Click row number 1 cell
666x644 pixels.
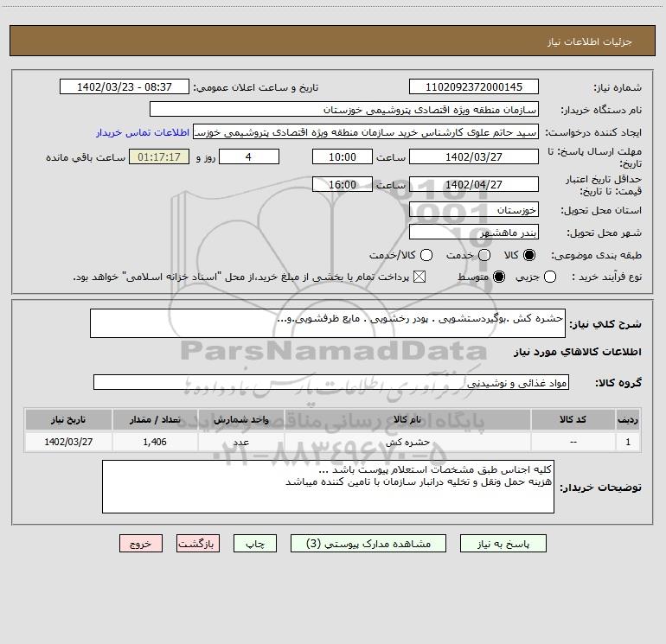coord(628,442)
